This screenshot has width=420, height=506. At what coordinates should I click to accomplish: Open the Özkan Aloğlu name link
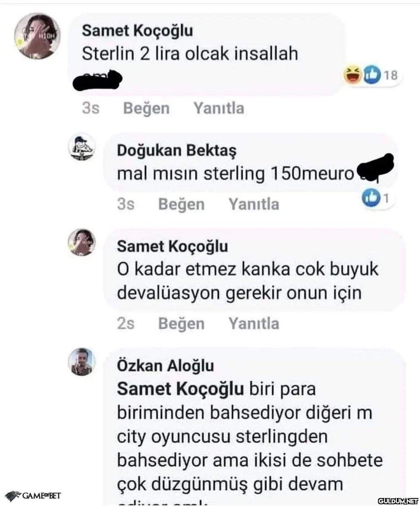click(165, 366)
